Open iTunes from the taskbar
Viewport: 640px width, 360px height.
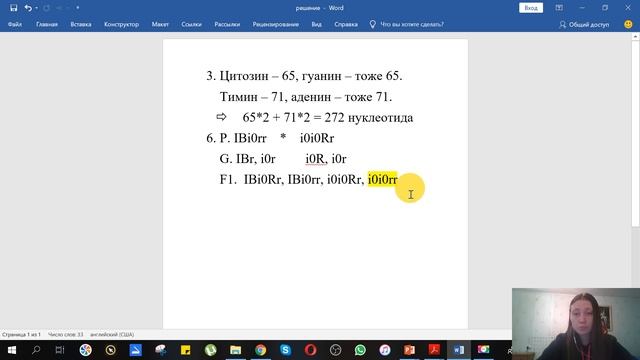[384, 350]
